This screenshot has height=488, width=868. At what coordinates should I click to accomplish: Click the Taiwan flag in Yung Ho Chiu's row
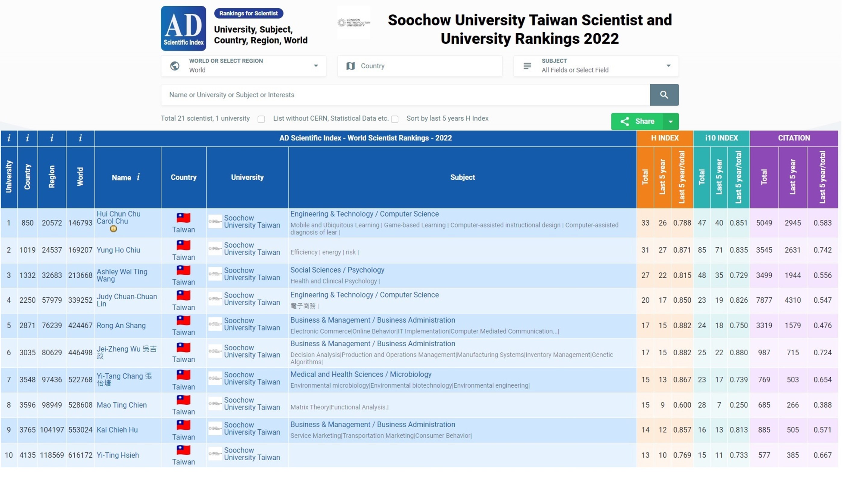tap(183, 245)
